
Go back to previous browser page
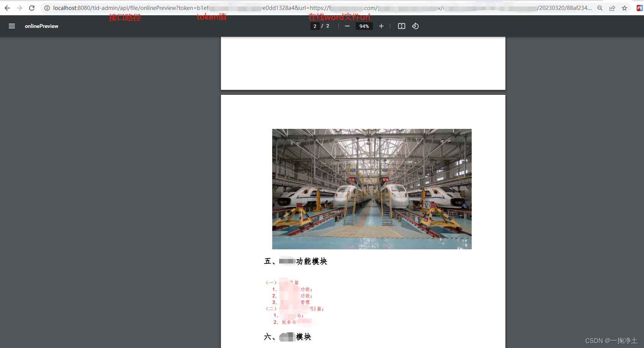tap(7, 8)
